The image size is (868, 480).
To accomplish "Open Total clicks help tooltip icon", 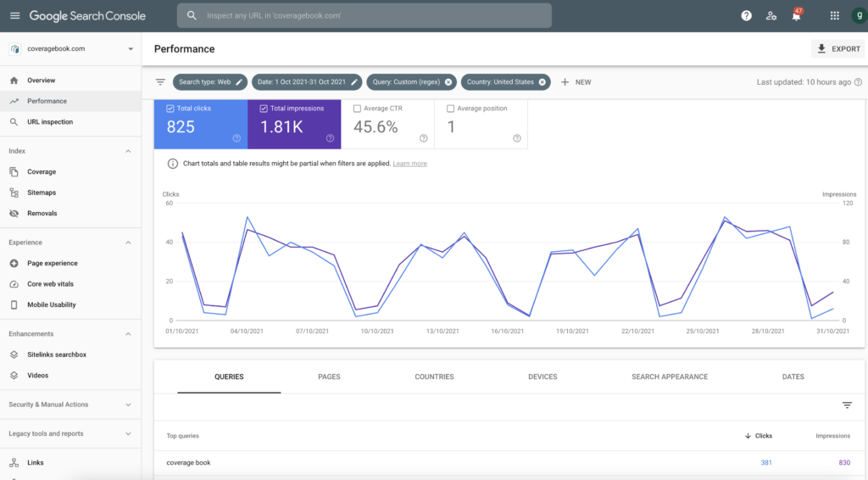I will click(236, 138).
